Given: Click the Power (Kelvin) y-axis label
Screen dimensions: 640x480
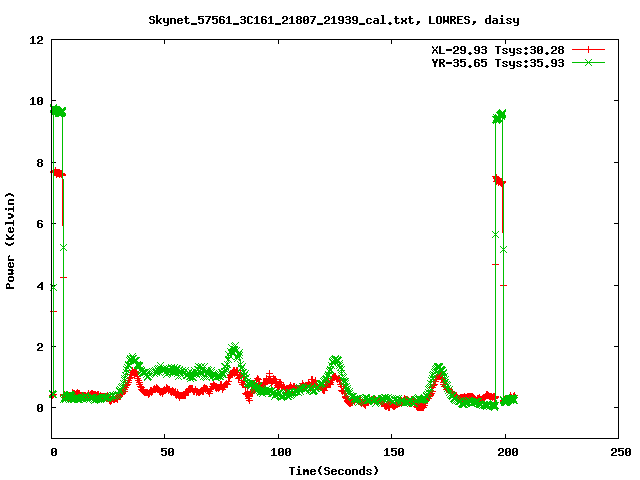Looking at the screenshot, I should click(10, 241).
